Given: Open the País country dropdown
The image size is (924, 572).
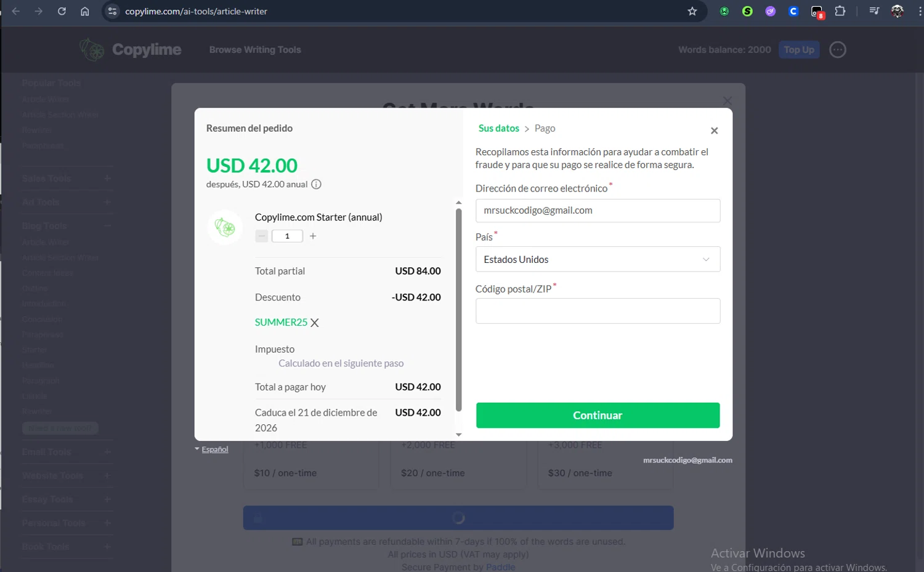Looking at the screenshot, I should (x=598, y=259).
